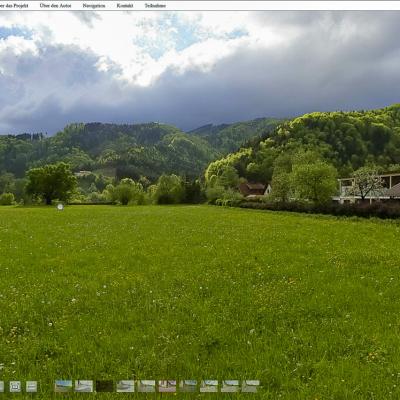This screenshot has height=400, width=400.
Task: Open the 'Über das Projekt' menu item
Action: (14, 6)
